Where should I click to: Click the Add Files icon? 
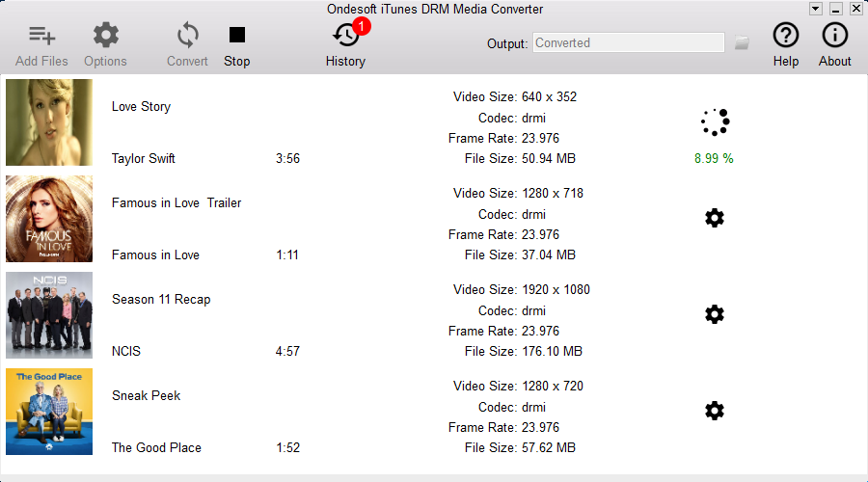41,37
